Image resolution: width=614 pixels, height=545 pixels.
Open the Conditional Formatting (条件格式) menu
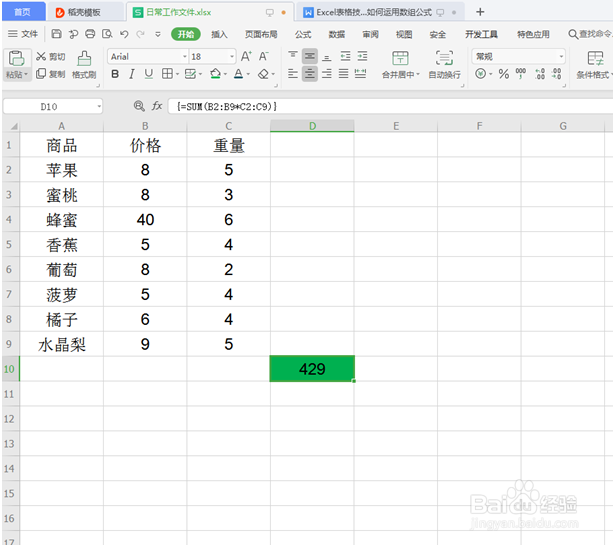tap(594, 65)
